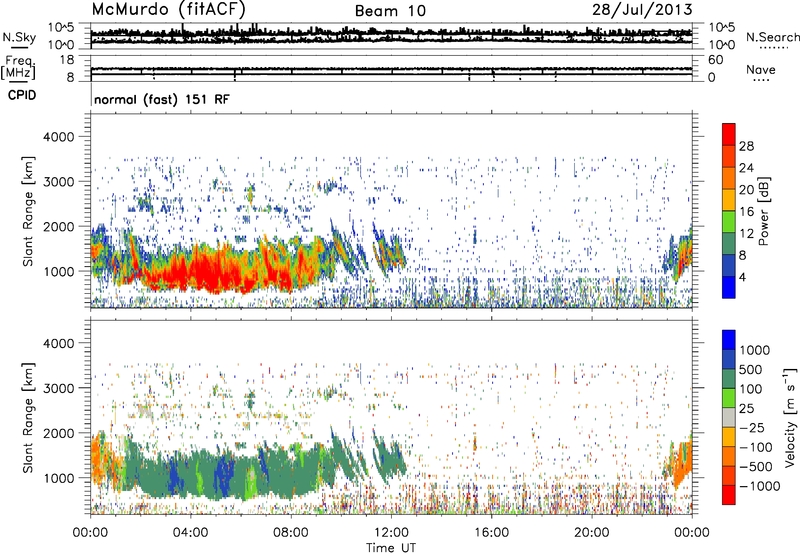Select the N.Search legend label
Image resolution: width=800 pixels, height=554 pixels.
tap(772, 37)
